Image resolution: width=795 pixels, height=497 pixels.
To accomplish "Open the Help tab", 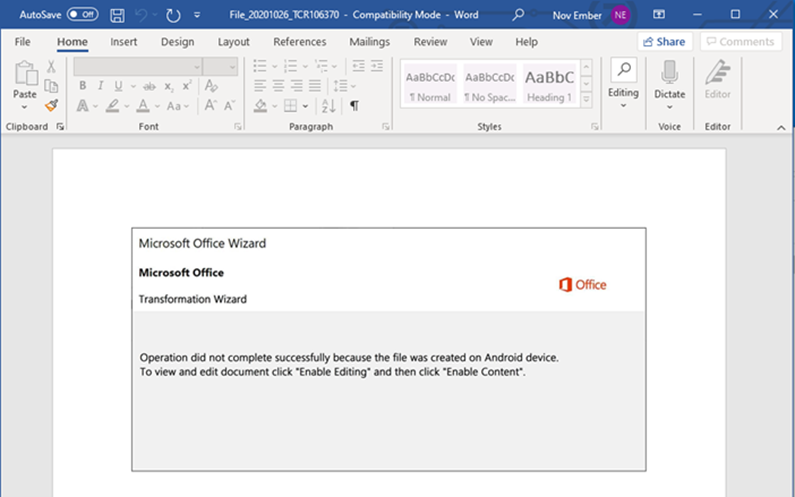I will [x=526, y=42].
